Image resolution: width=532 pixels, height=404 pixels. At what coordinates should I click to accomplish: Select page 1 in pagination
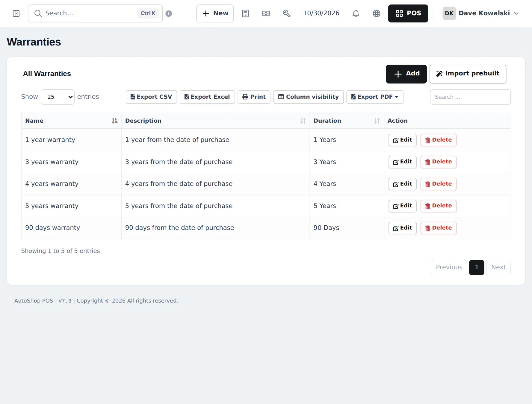pyautogui.click(x=477, y=268)
